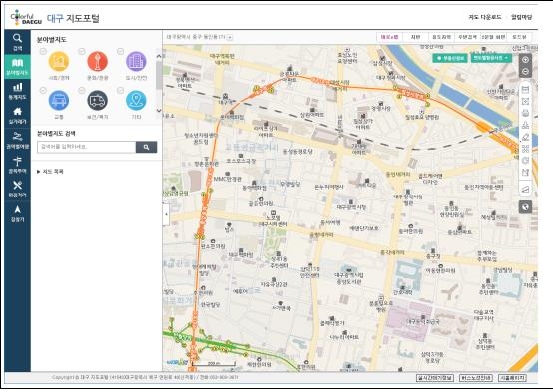Screen dimensions: 553x392
Task: Choose the red 문화/관광 tower category icon
Action: (x=98, y=61)
